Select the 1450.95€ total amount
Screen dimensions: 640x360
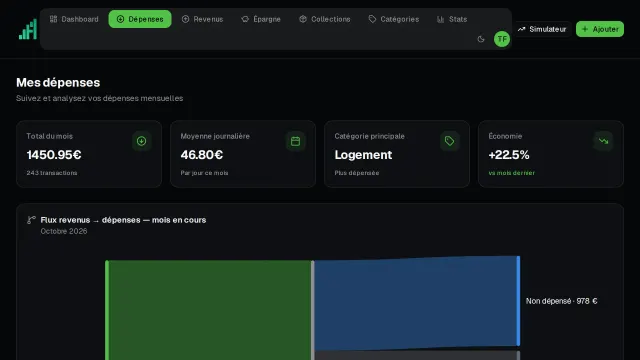tap(54, 155)
